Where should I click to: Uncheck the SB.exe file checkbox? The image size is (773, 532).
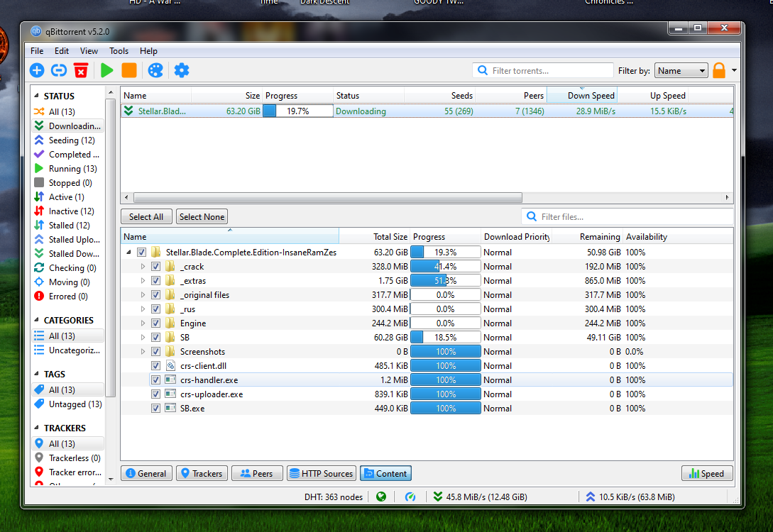155,409
